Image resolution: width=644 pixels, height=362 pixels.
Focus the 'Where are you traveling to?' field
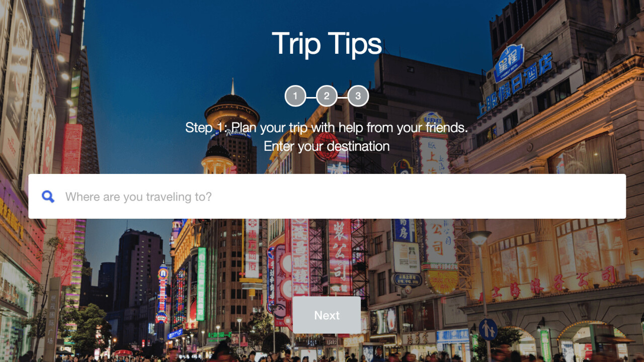[327, 197]
